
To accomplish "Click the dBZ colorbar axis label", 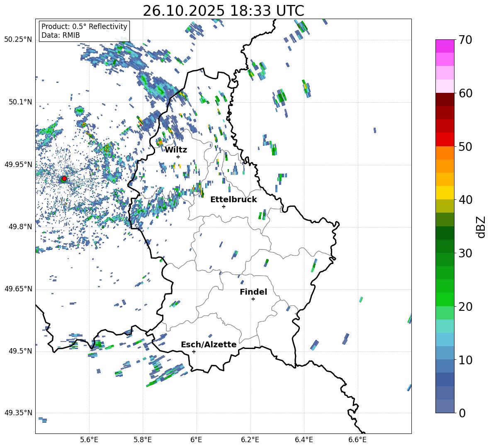I will coord(481,227).
